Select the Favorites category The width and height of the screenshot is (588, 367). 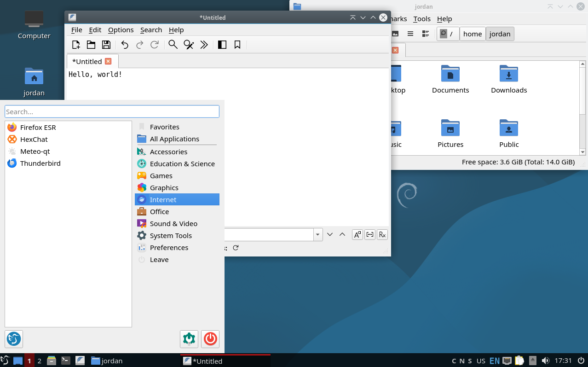pos(177,127)
